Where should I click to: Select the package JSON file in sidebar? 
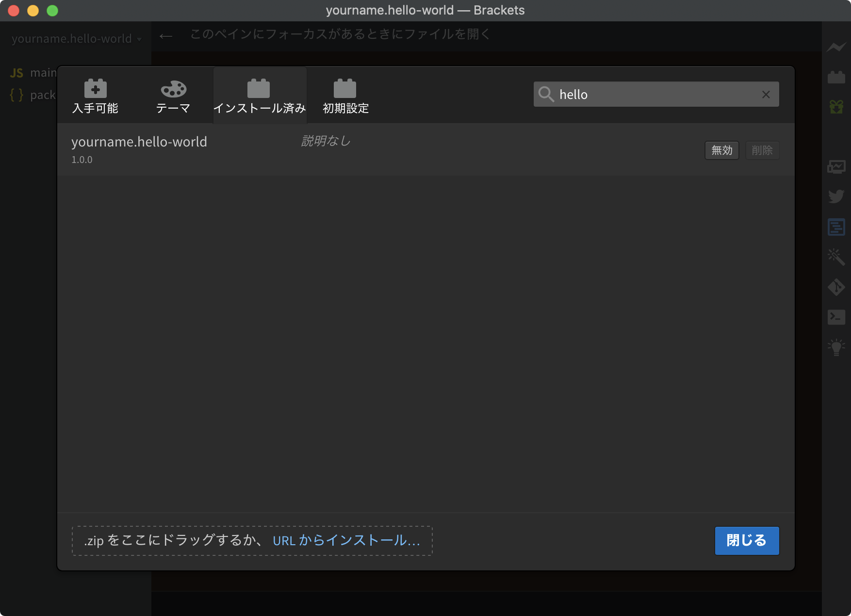33,95
